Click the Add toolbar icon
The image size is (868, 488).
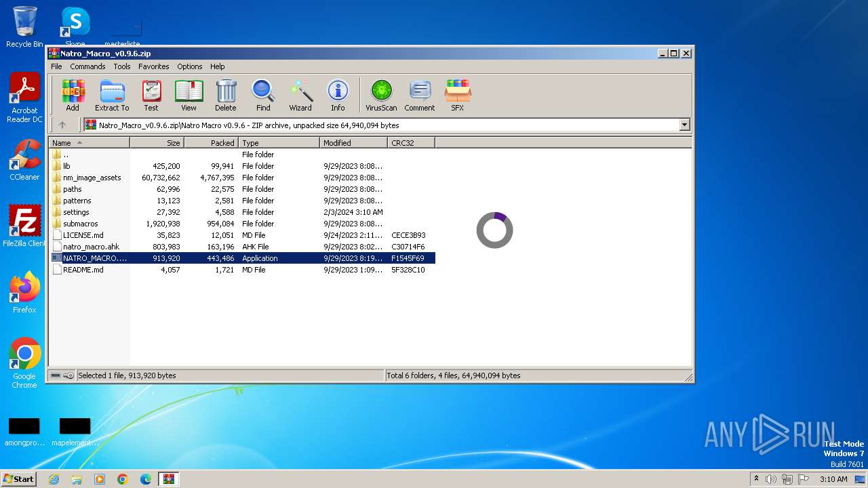73,96
